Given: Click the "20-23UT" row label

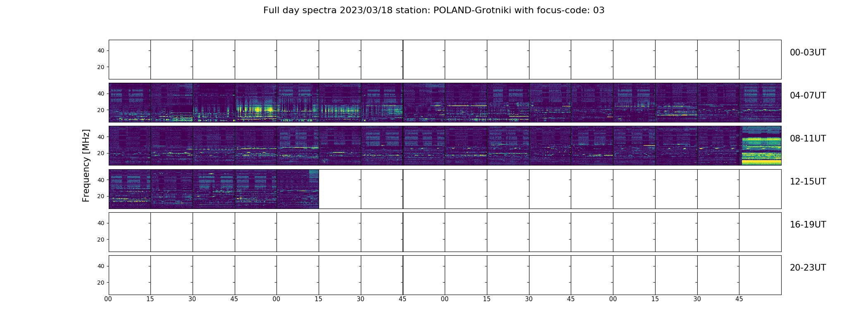Looking at the screenshot, I should (x=808, y=268).
